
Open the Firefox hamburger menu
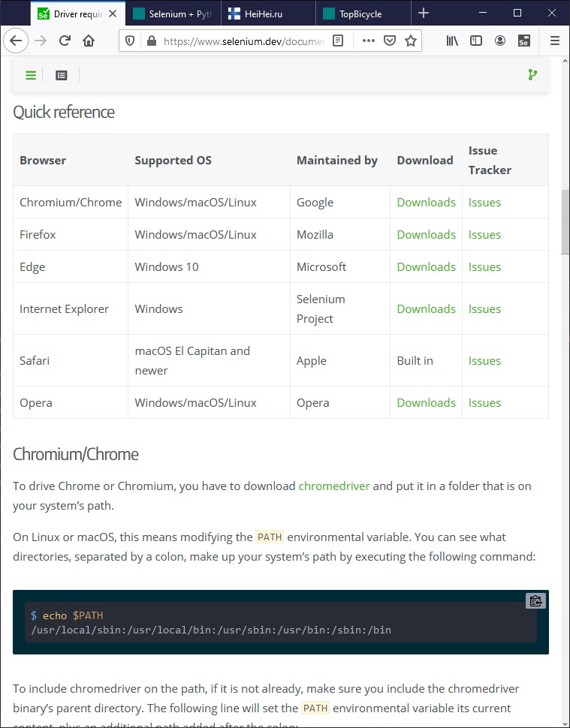point(555,41)
